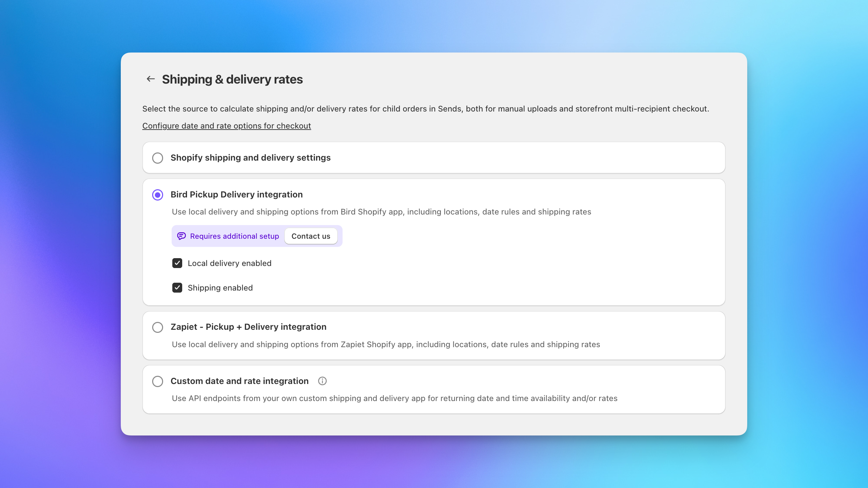The image size is (868, 488).
Task: Open the Configure date and rate options link
Action: (x=226, y=125)
